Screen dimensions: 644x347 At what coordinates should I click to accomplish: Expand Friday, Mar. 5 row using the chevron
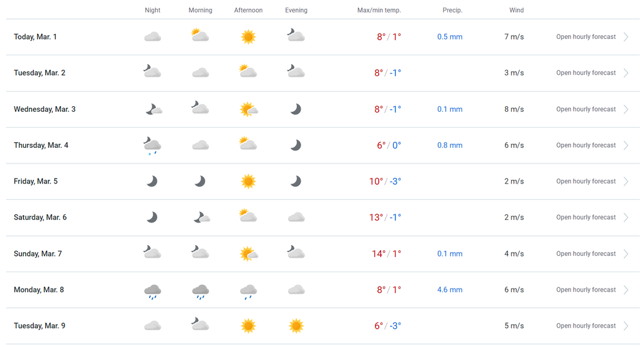pos(626,182)
